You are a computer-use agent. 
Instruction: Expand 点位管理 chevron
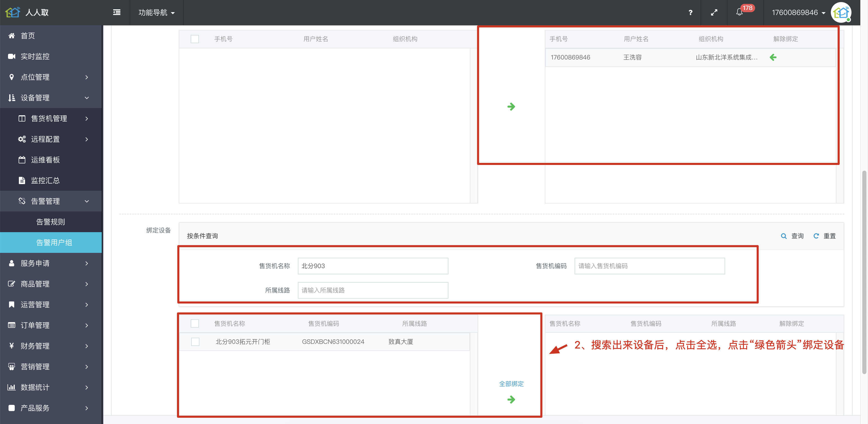pyautogui.click(x=87, y=77)
